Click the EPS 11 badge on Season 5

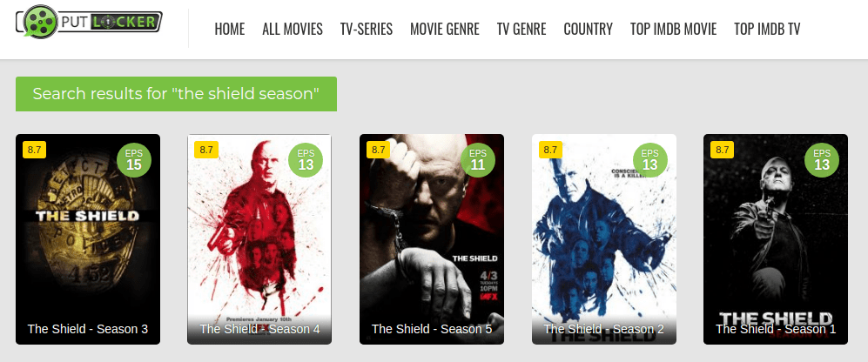[x=478, y=160]
